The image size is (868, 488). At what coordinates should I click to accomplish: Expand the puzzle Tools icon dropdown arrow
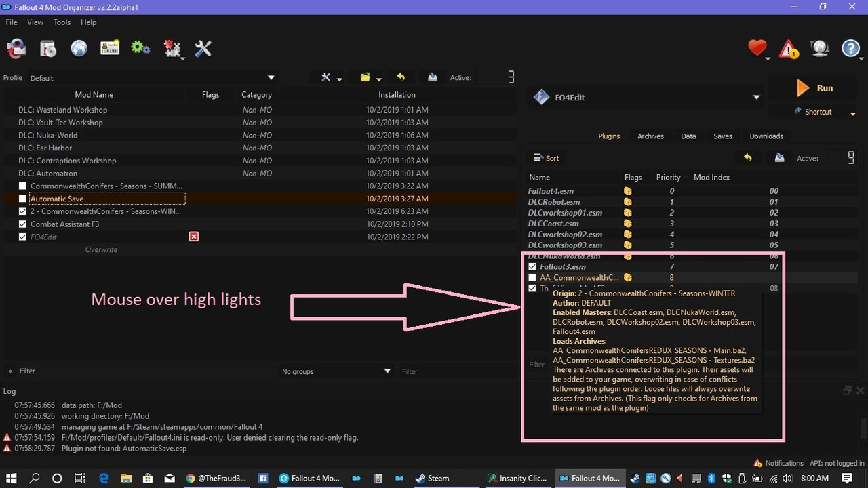coord(184,58)
